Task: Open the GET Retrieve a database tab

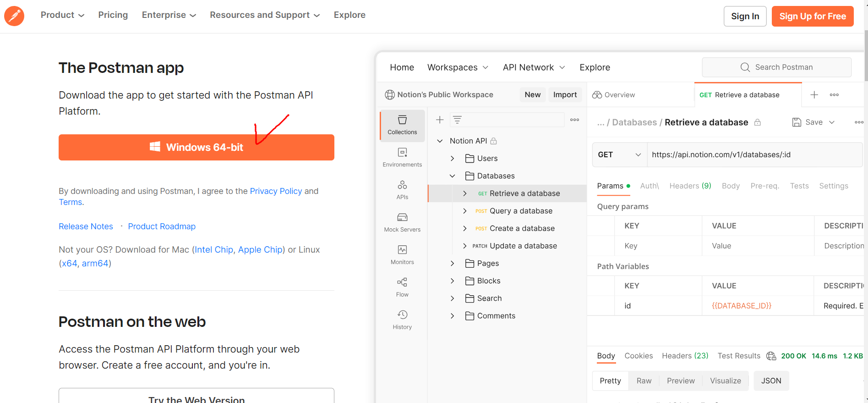Action: (x=748, y=95)
